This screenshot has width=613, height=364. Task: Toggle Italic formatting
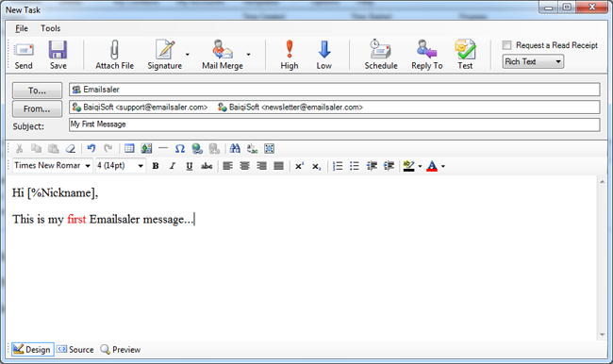click(x=173, y=166)
